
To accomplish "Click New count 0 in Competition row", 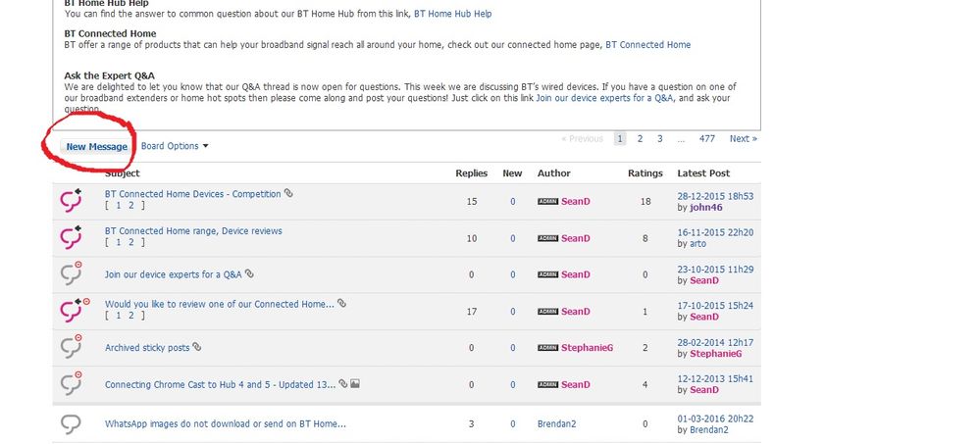I will pyautogui.click(x=512, y=202).
